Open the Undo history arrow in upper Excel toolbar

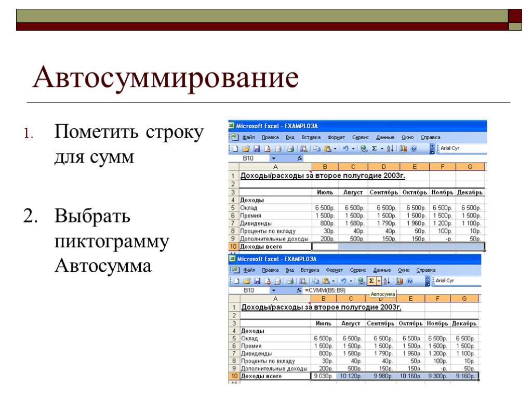353,149
